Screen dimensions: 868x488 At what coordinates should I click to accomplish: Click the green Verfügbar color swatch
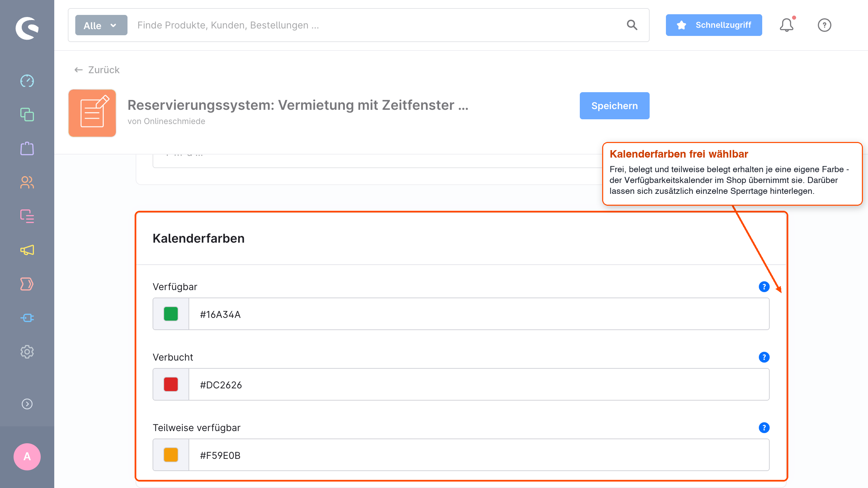171,314
